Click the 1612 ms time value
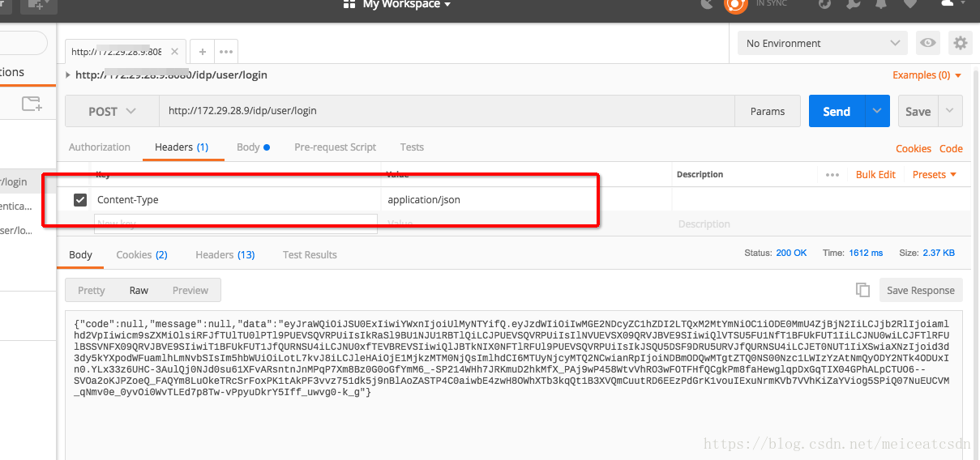The width and height of the screenshot is (980, 460). tap(866, 253)
